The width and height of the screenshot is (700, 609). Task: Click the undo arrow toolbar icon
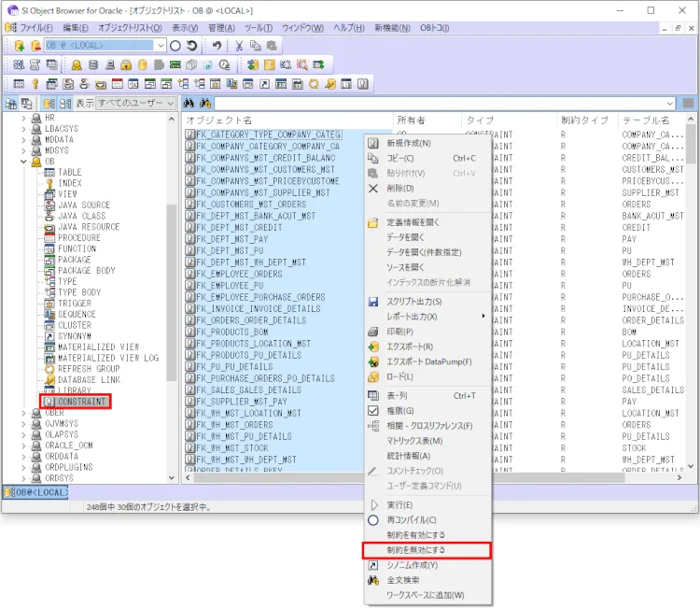[217, 46]
